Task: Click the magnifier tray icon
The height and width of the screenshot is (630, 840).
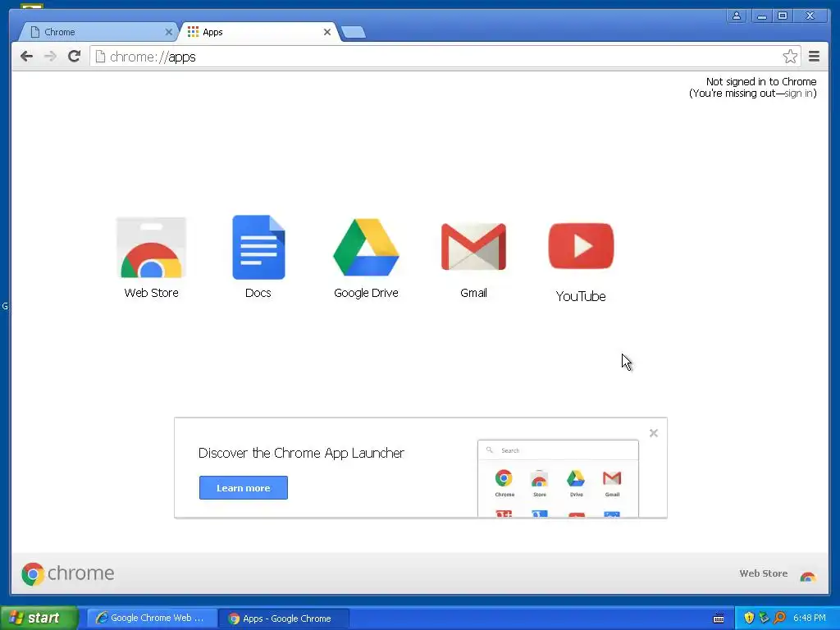Action: point(779,618)
